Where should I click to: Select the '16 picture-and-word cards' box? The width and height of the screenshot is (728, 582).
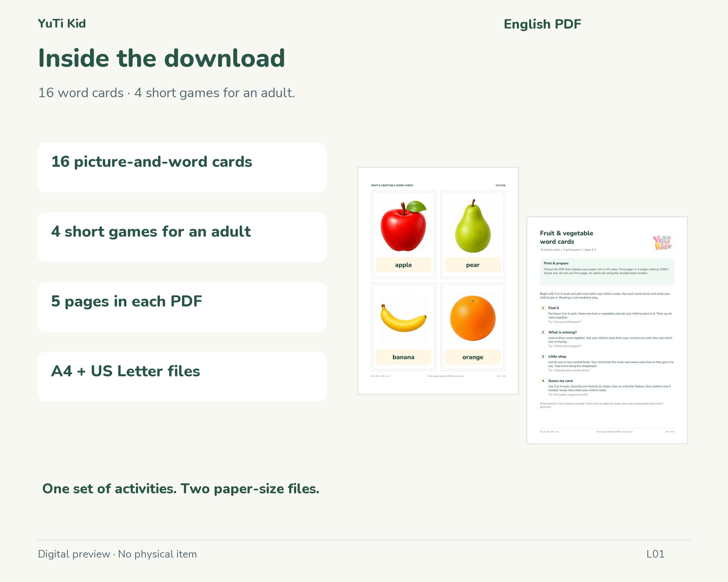[x=182, y=167]
